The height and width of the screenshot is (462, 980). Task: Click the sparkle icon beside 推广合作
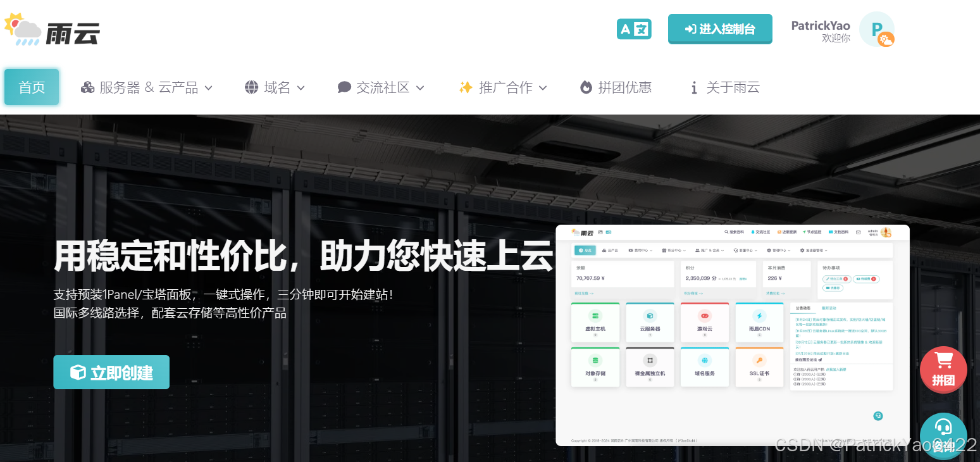click(466, 87)
